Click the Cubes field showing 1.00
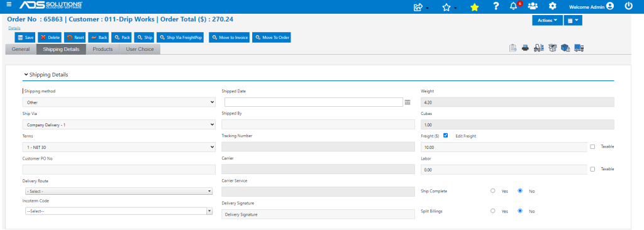Viewport: 644px width, 230px height. coord(518,124)
